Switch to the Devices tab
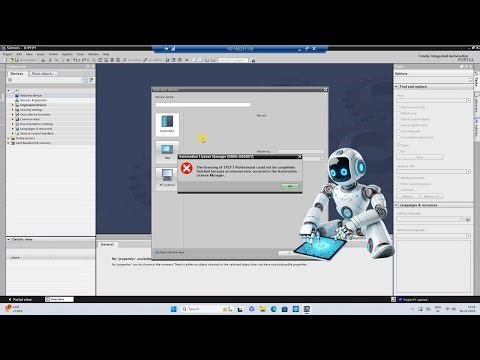Viewport: 480px width, 360px height. click(17, 74)
